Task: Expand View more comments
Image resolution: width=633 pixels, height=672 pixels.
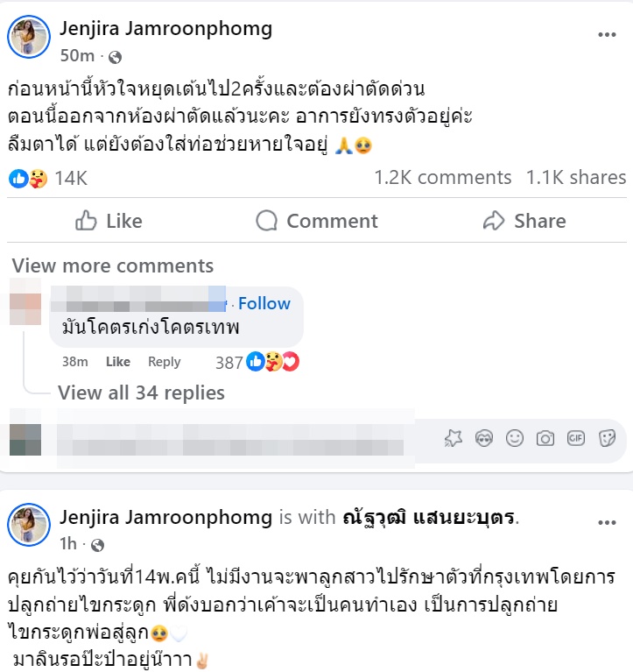Action: [x=113, y=265]
